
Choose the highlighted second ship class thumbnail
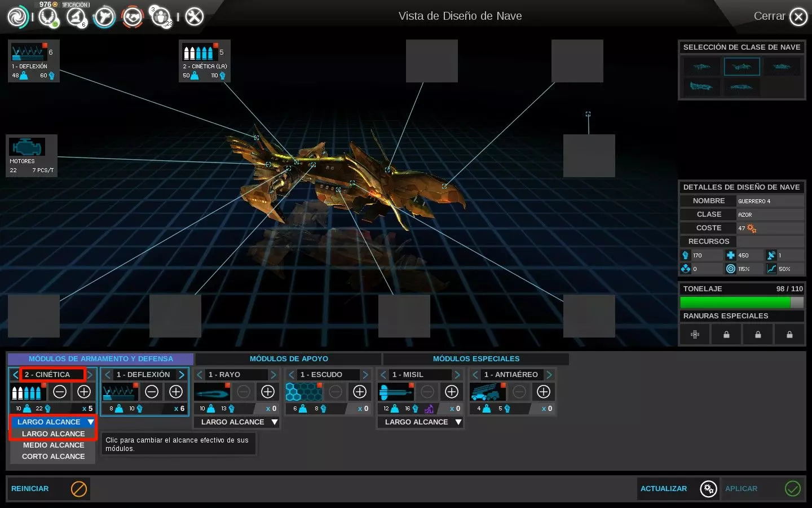(x=742, y=67)
